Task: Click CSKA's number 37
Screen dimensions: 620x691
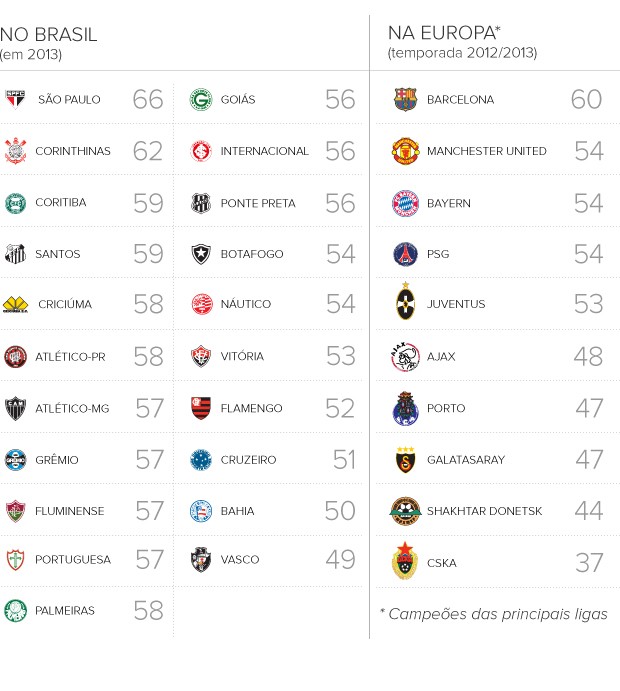Action: (x=588, y=562)
